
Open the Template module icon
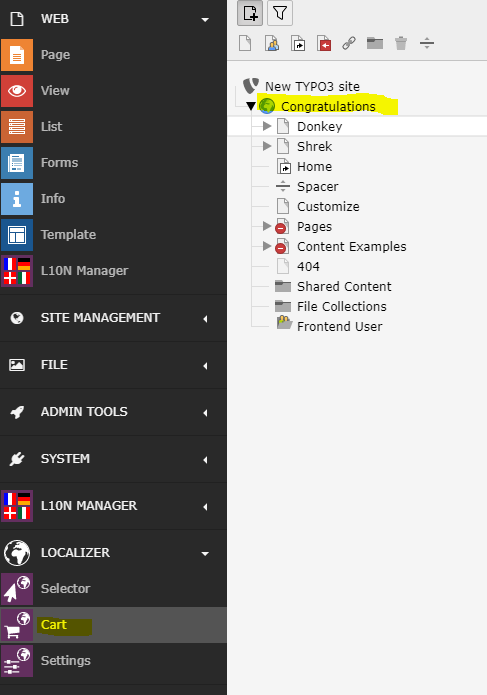17,235
